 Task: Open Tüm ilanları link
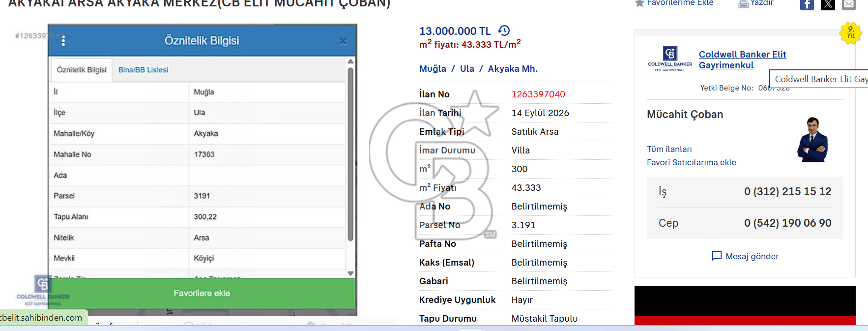(x=669, y=149)
